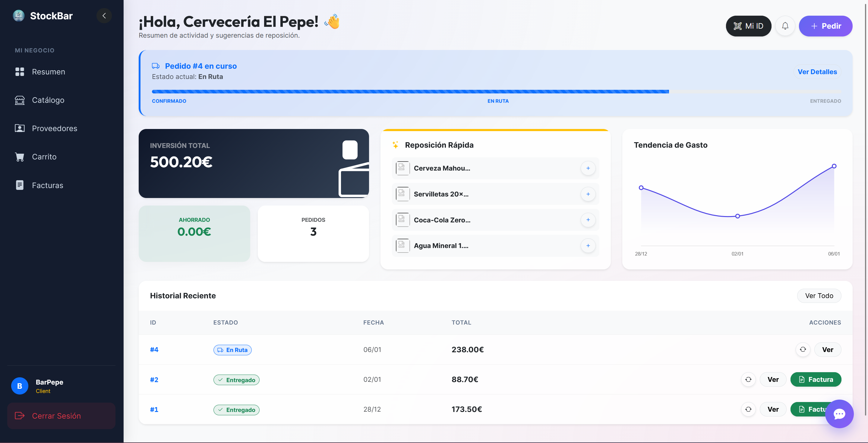Click Ver for order #4
Image resolution: width=868 pixels, height=443 pixels.
click(x=828, y=349)
